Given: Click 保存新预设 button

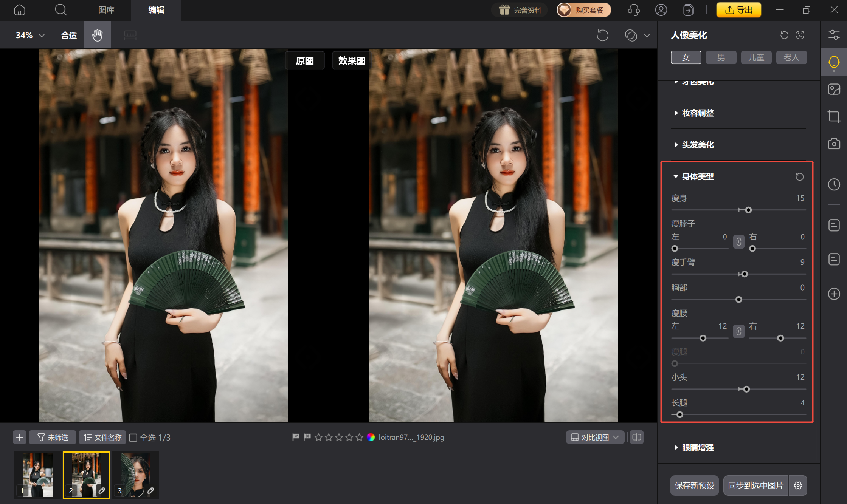Looking at the screenshot, I should [x=694, y=485].
